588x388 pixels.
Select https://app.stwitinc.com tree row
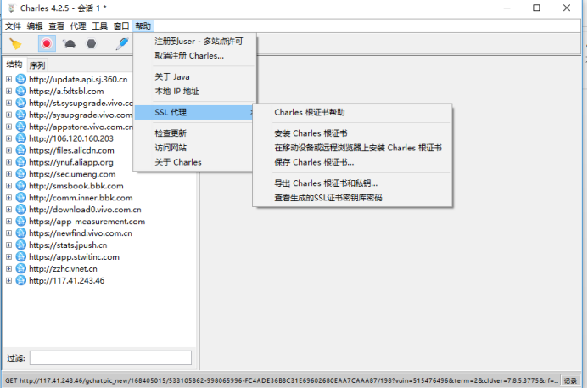[x=75, y=257]
